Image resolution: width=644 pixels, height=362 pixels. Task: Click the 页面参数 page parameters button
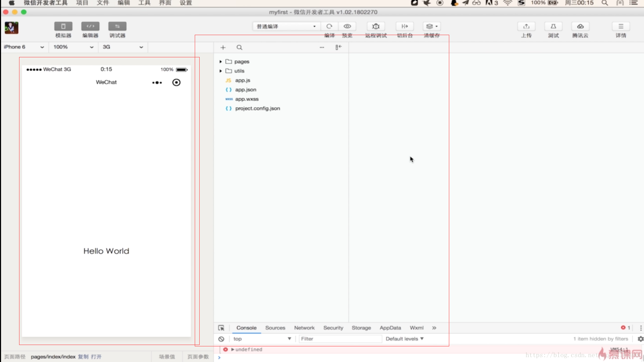[198, 357]
